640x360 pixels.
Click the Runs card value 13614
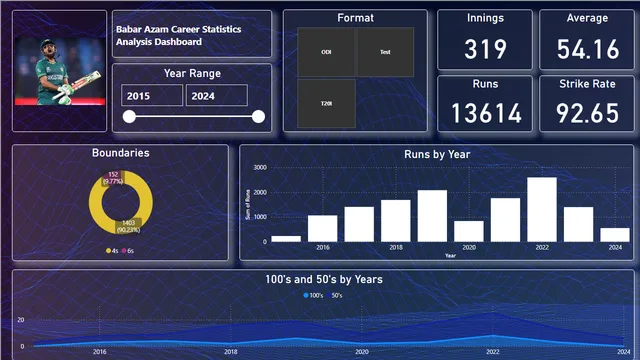click(x=486, y=113)
